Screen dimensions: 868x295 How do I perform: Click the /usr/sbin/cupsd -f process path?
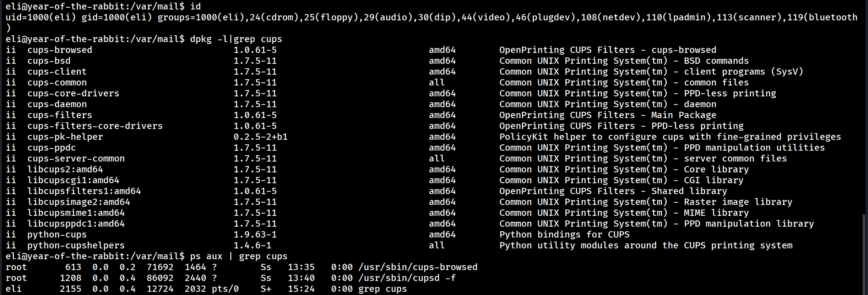[407, 278]
